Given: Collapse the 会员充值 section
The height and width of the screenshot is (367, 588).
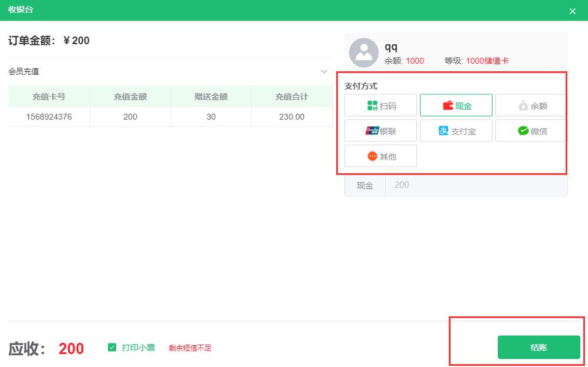Looking at the screenshot, I should pos(323,71).
